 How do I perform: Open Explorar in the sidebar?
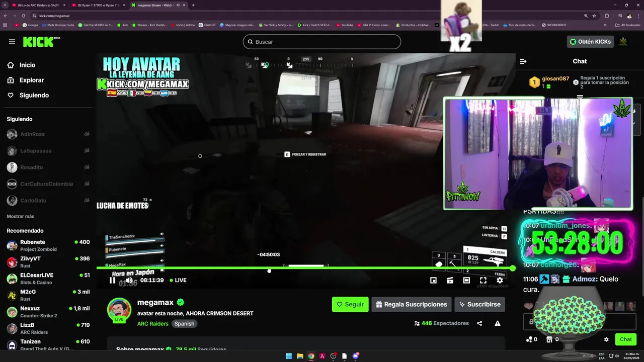tap(32, 80)
